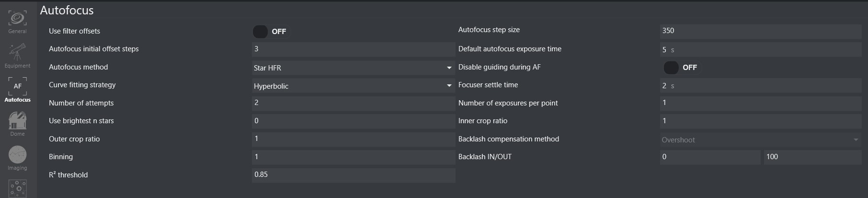Click the Autofocus step size field
This screenshot has width=868, height=198.
click(761, 31)
